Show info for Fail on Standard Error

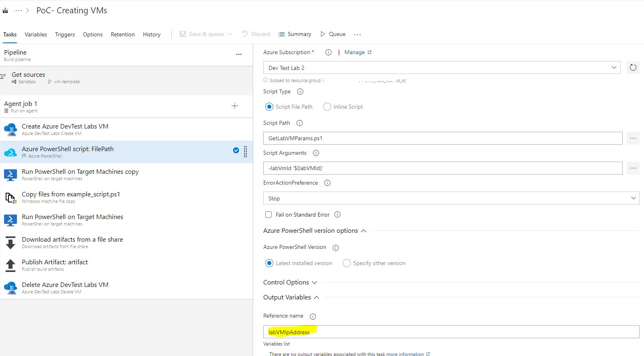pos(338,215)
